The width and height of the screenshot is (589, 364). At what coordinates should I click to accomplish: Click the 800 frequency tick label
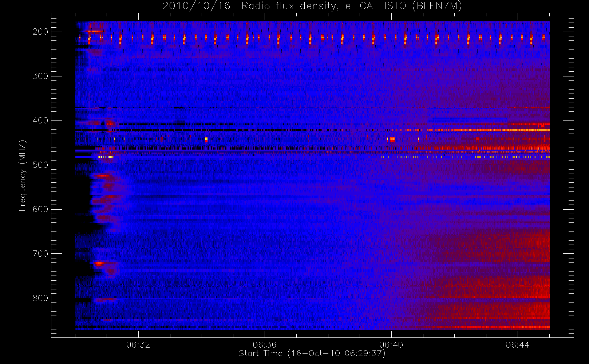click(40, 298)
